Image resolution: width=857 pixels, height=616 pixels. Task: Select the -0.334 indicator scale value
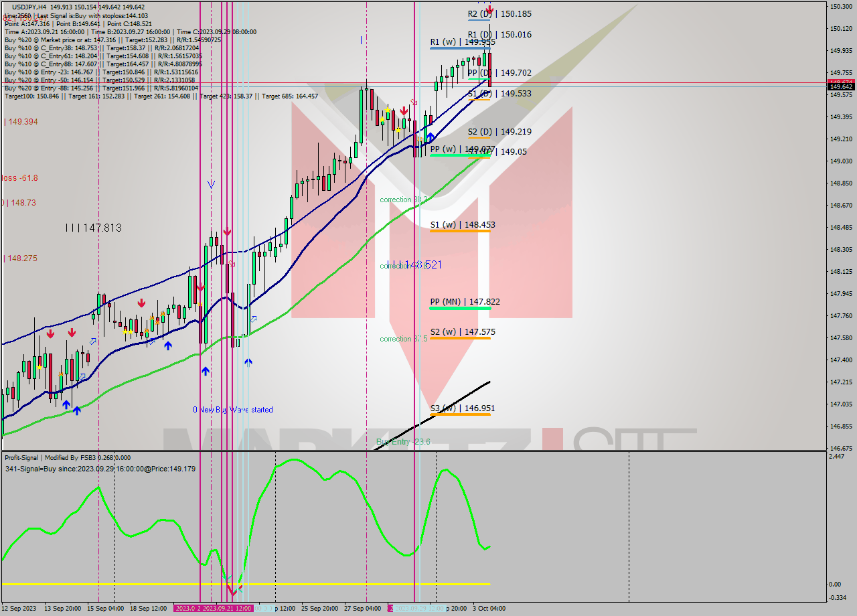click(x=838, y=598)
